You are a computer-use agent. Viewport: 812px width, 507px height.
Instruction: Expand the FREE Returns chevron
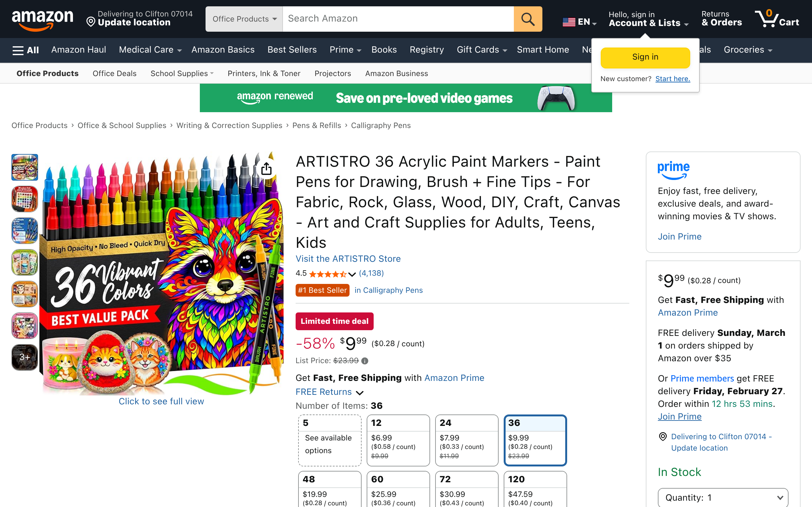pos(360,393)
